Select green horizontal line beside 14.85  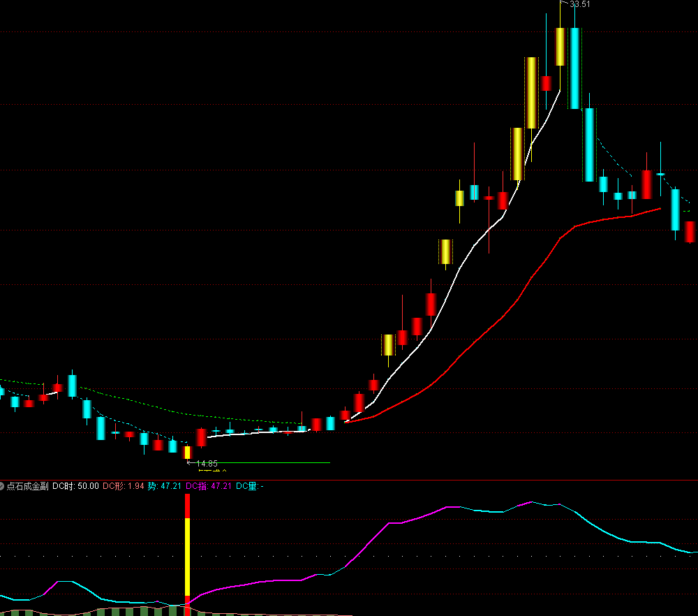(279, 462)
